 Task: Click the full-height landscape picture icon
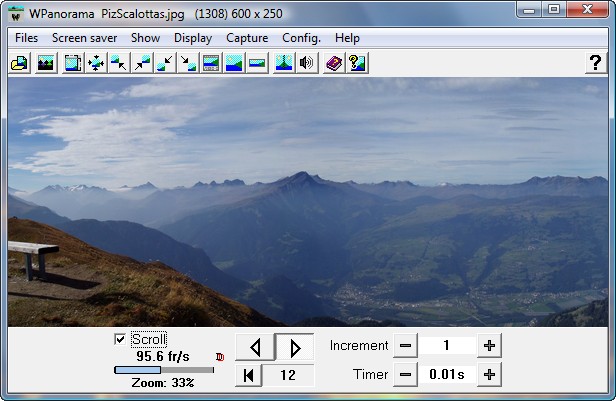point(234,63)
